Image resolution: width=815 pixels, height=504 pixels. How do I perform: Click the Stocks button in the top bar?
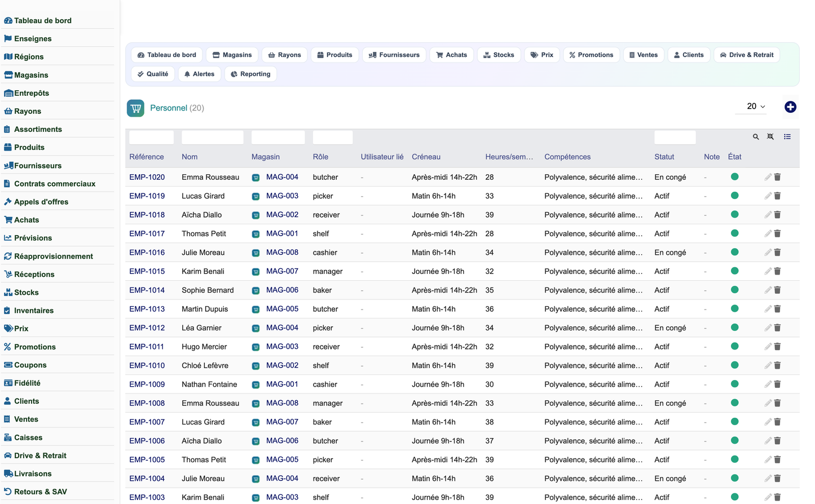click(499, 55)
